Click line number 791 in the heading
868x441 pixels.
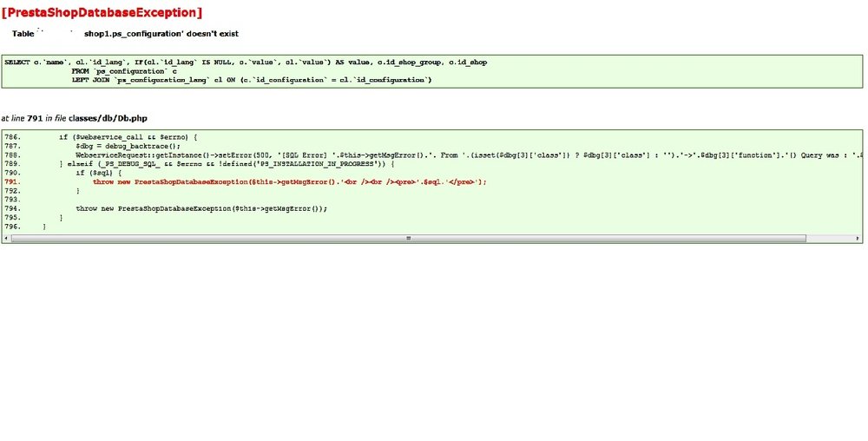[35, 118]
